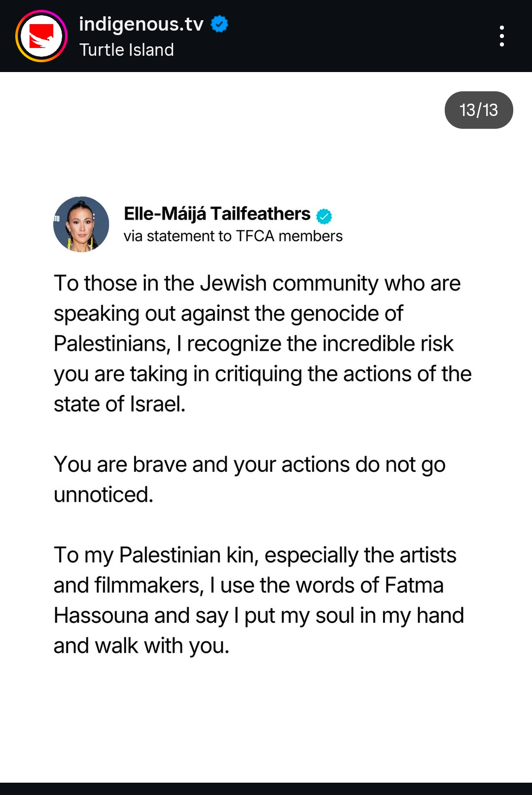Viewport: 532px width, 795px height.
Task: Click the 13/13 slide counter badge
Action: [x=478, y=110]
